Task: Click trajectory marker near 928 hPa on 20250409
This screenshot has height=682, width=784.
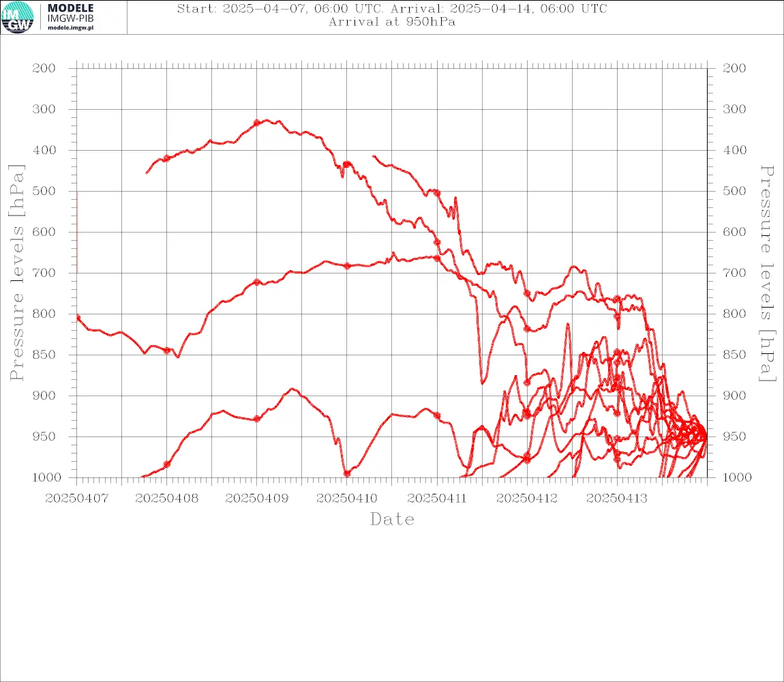Action: point(257,419)
